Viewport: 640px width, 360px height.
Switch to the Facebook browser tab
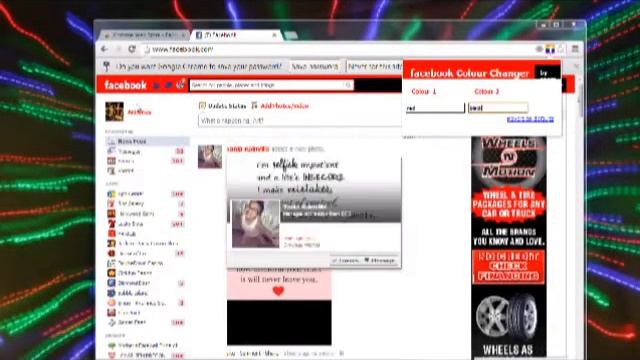point(237,35)
